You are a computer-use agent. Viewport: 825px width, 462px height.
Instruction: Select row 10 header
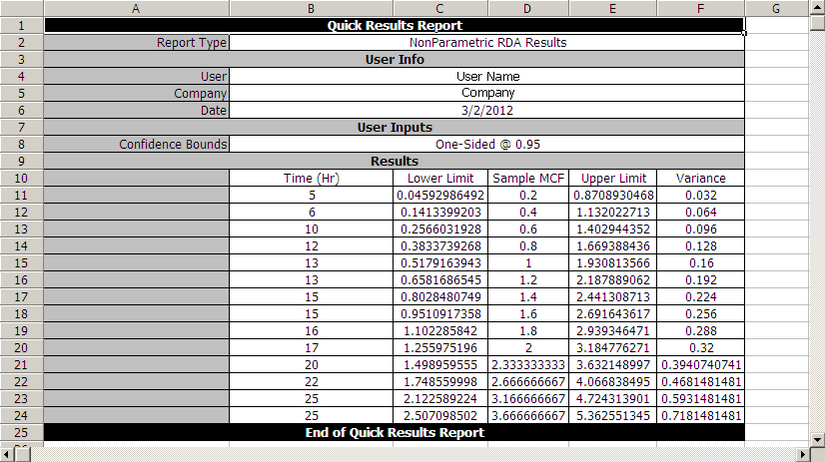[x=22, y=178]
